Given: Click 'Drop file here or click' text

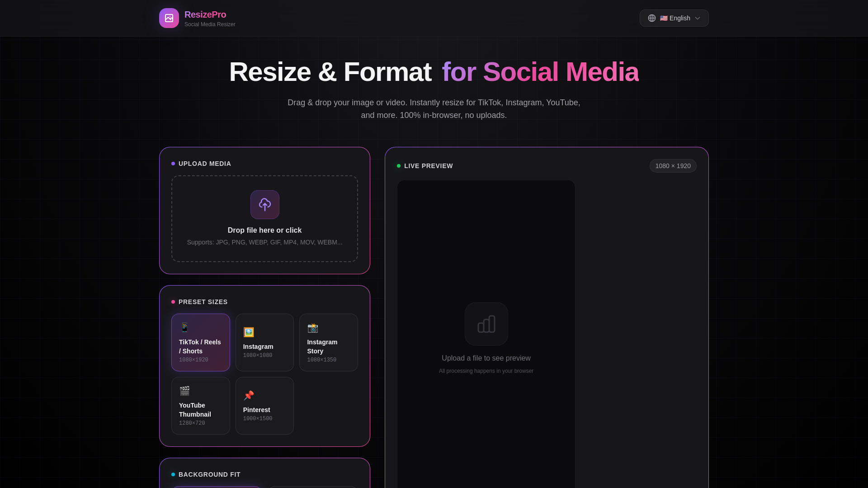Looking at the screenshot, I should click(x=265, y=230).
